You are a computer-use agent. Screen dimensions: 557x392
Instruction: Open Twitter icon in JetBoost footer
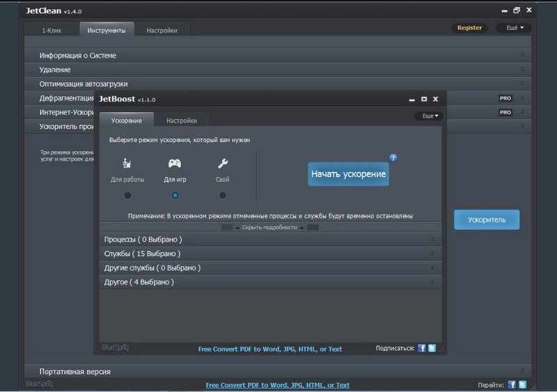pos(432,348)
